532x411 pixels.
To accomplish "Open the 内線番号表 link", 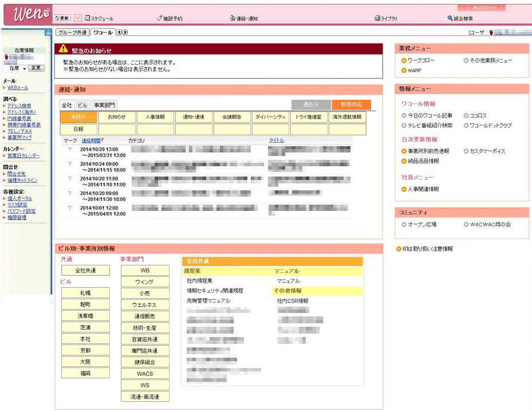I will (19, 119).
